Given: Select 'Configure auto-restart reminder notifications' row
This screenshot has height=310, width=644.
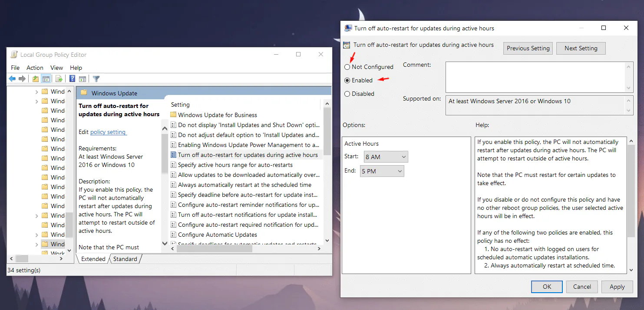Looking at the screenshot, I should [249, 205].
